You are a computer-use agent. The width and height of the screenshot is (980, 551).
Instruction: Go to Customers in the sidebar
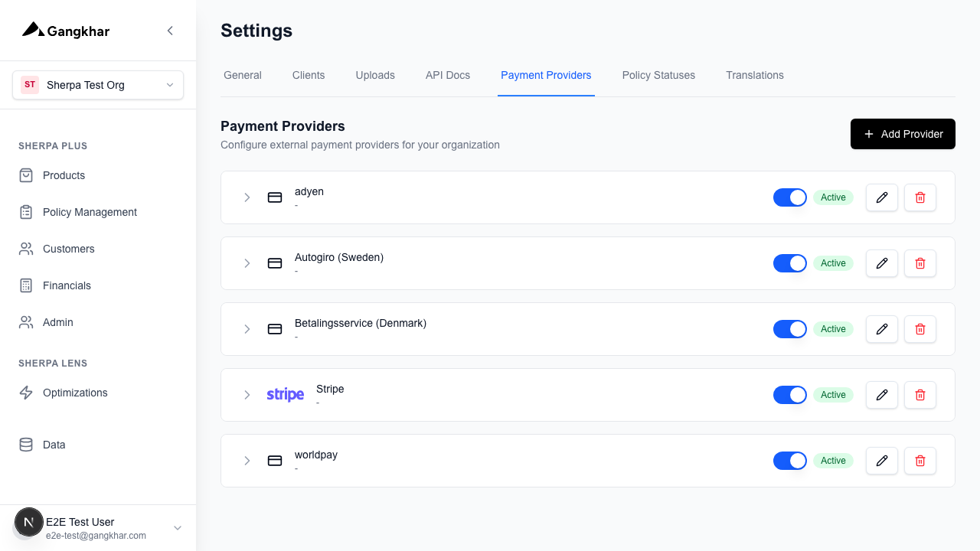(x=98, y=249)
